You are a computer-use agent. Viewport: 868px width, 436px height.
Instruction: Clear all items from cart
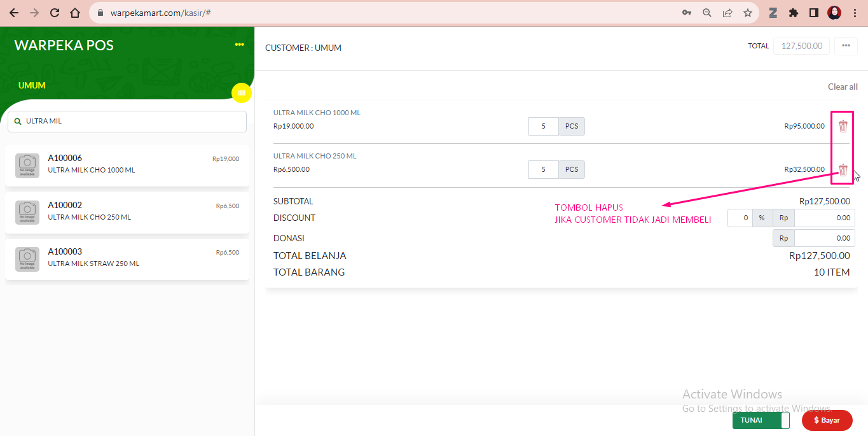click(x=843, y=87)
